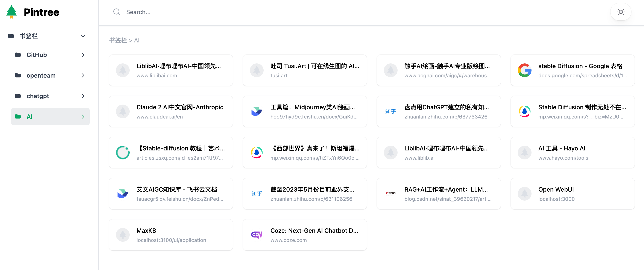Click Google icon on stable Diffusion bookmark
Viewport: 644px width, 270px height.
pos(524,70)
